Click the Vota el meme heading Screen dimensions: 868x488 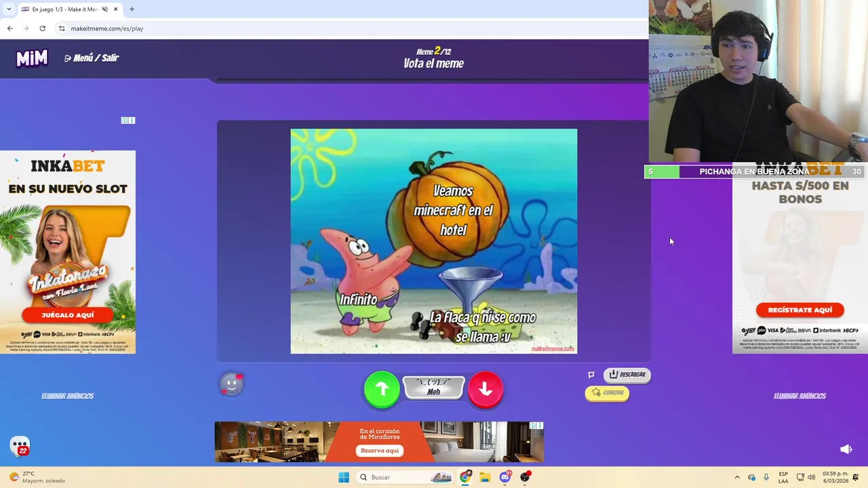pos(434,64)
